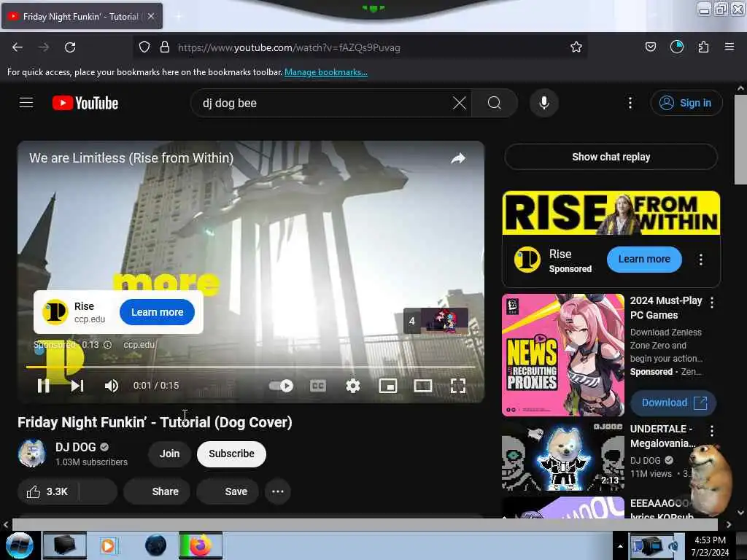Open the Firefox application menu
This screenshot has height=560, width=747.
pos(729,47)
